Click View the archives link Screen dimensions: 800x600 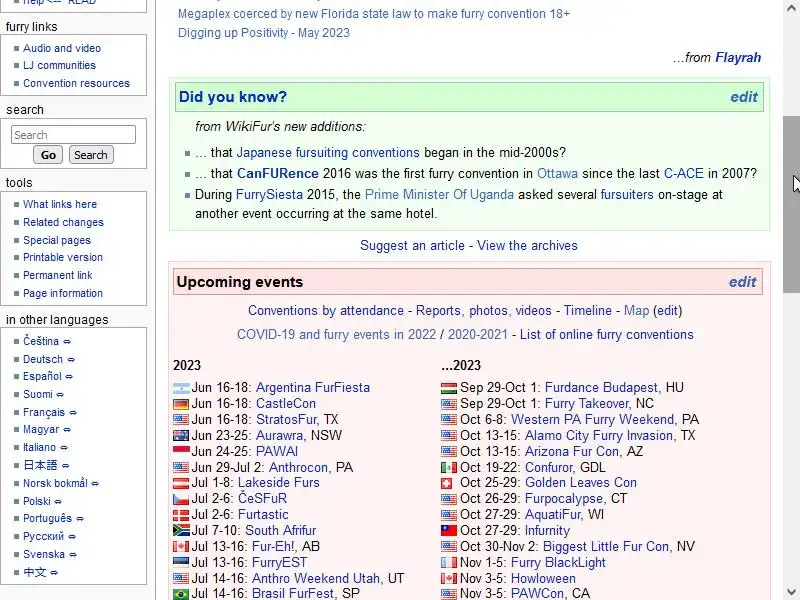coord(527,245)
